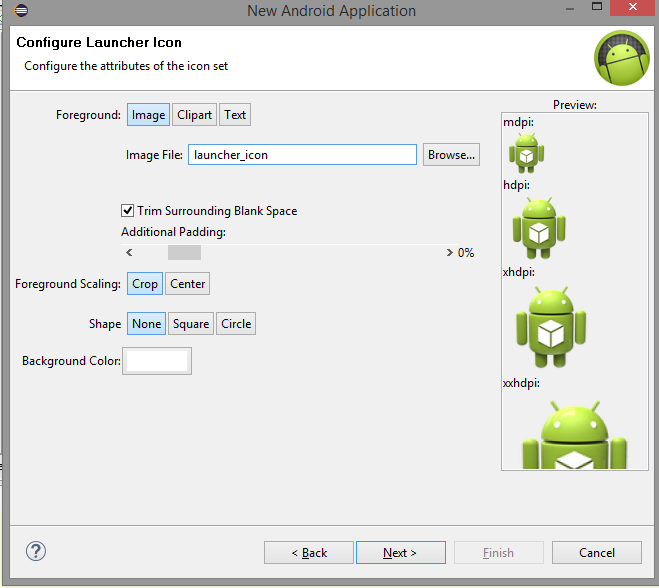
Task: Click the Browse... button
Action: [451, 155]
